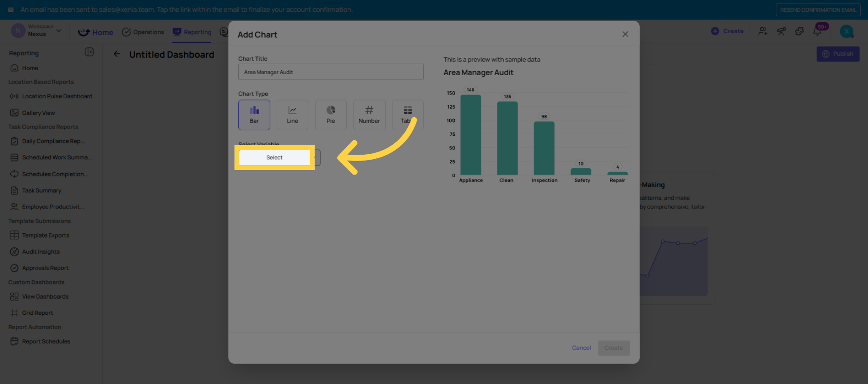The width and height of the screenshot is (868, 384).
Task: Expand the Workspace Nexus switcher
Action: coord(37,31)
